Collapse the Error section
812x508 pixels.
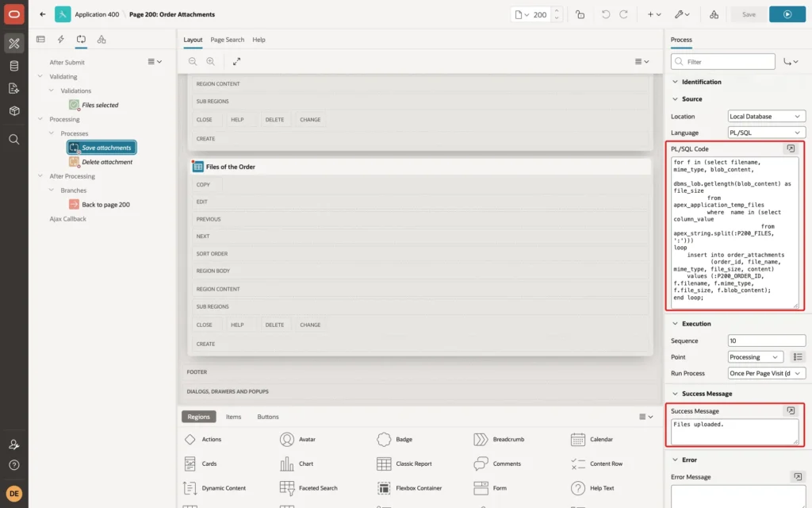pyautogui.click(x=675, y=460)
